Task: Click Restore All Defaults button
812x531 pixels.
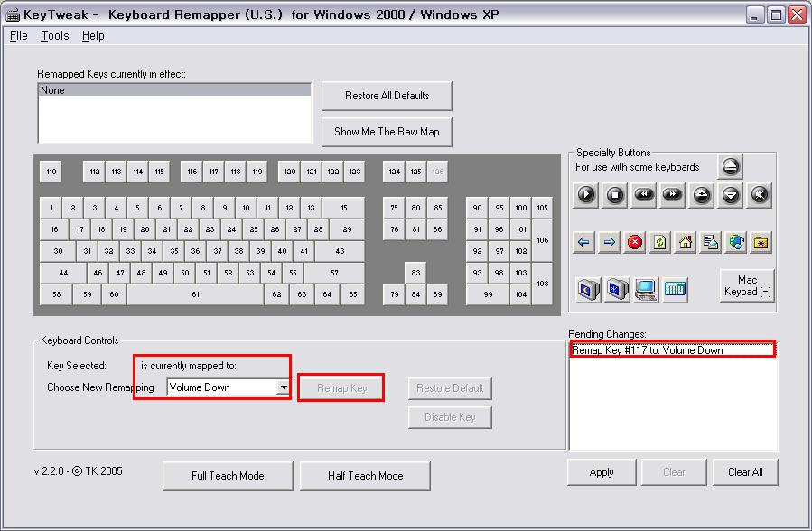Action: point(387,96)
